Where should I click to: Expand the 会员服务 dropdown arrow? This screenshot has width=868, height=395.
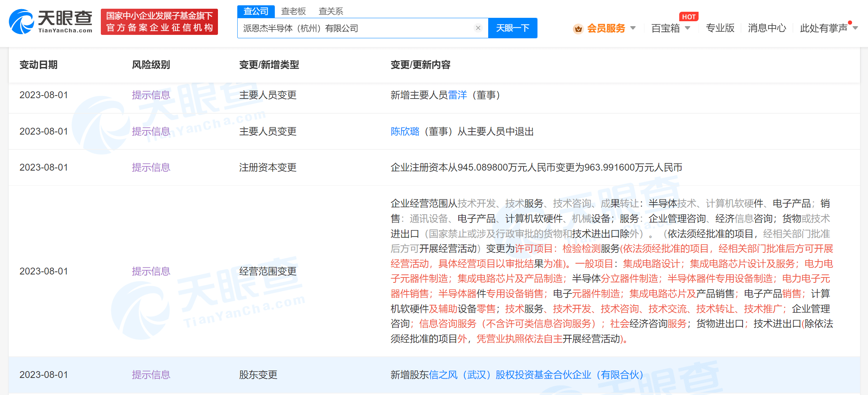pyautogui.click(x=633, y=28)
